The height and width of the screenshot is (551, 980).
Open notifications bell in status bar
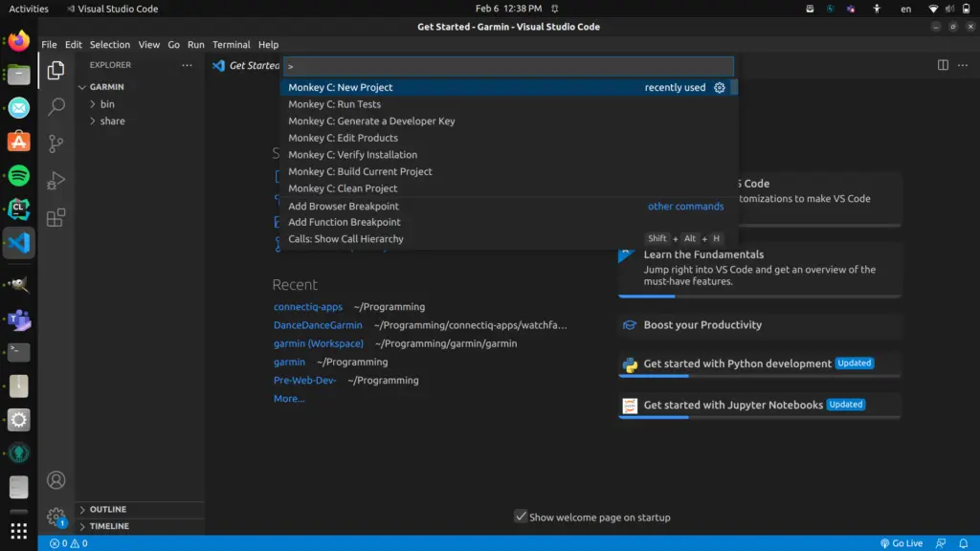pos(963,543)
